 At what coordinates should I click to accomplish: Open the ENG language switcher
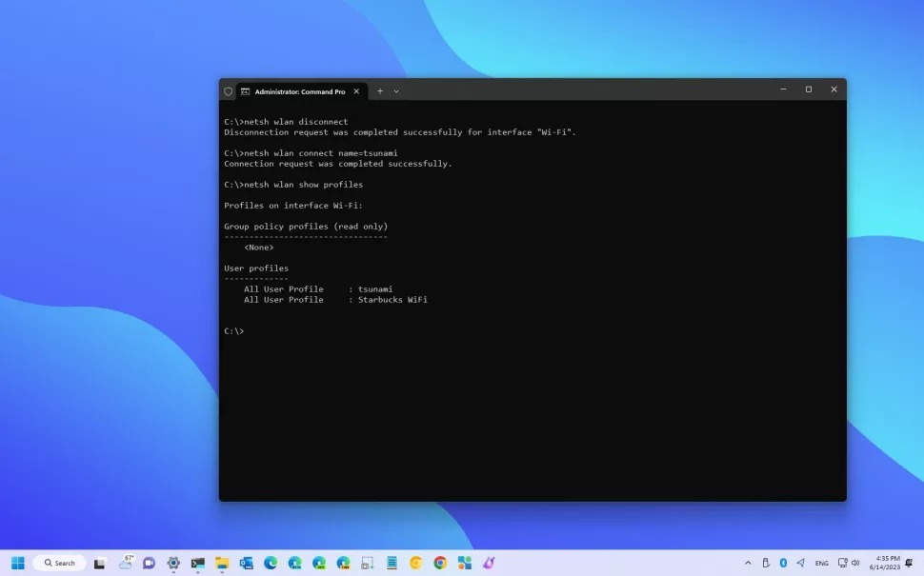[x=822, y=562]
